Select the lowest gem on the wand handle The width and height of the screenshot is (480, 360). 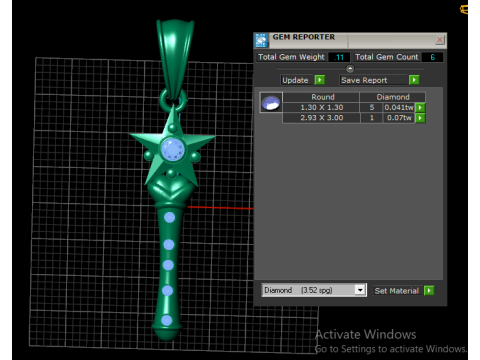[166, 320]
